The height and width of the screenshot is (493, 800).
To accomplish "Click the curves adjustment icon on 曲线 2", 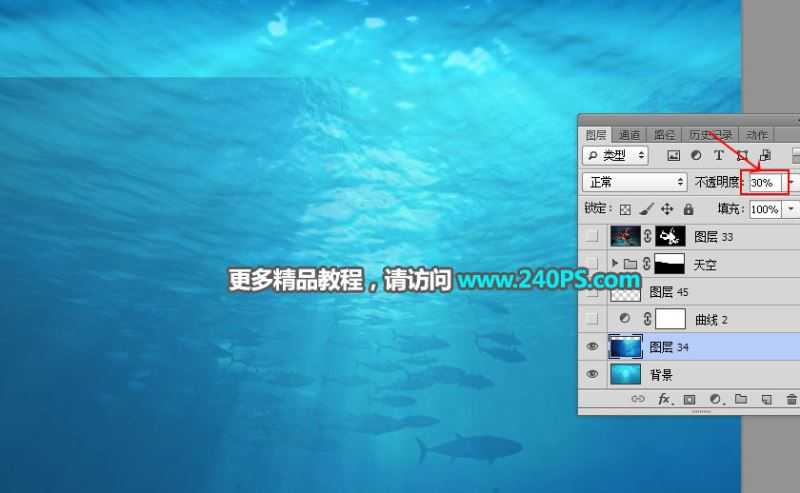I will click(624, 318).
